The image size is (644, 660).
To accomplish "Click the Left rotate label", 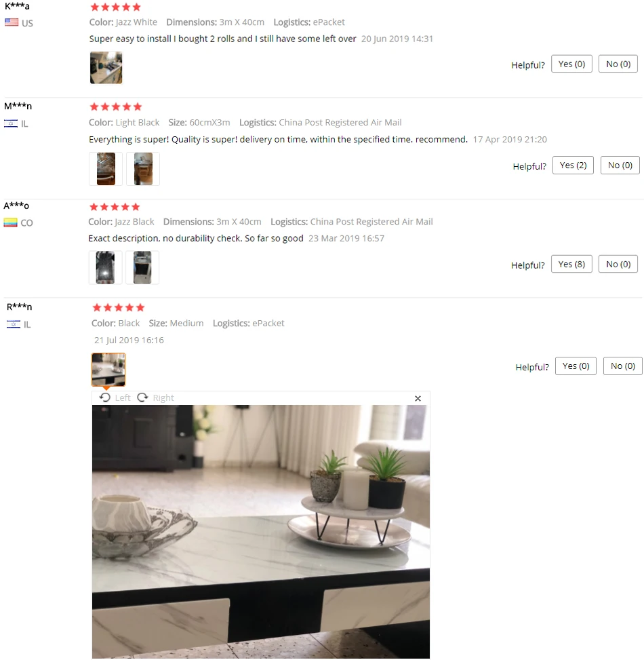I will [x=123, y=397].
